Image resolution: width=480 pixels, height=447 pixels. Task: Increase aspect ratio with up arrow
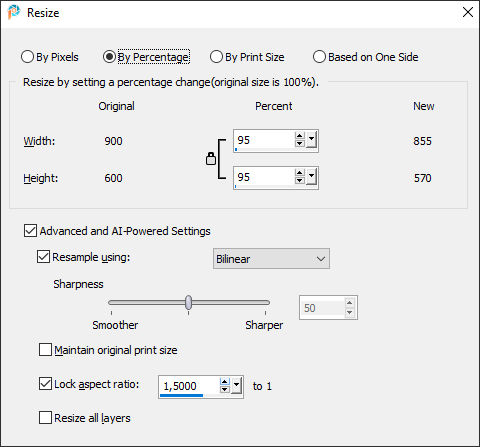pyautogui.click(x=225, y=382)
